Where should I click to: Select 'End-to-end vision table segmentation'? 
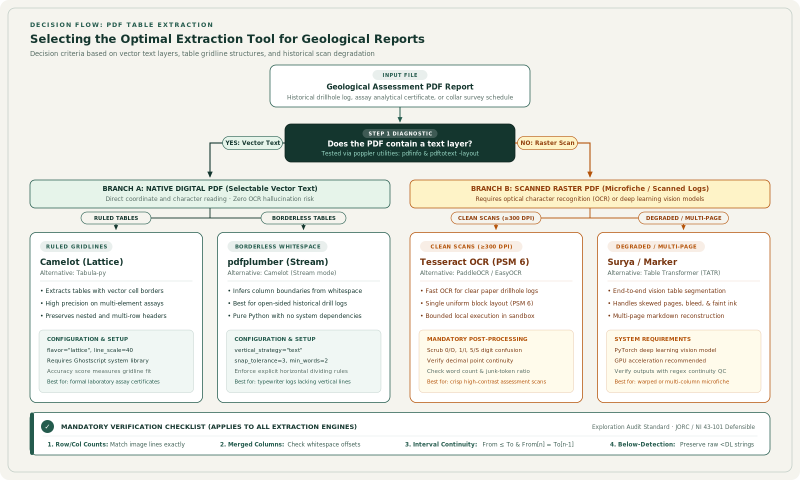click(669, 291)
